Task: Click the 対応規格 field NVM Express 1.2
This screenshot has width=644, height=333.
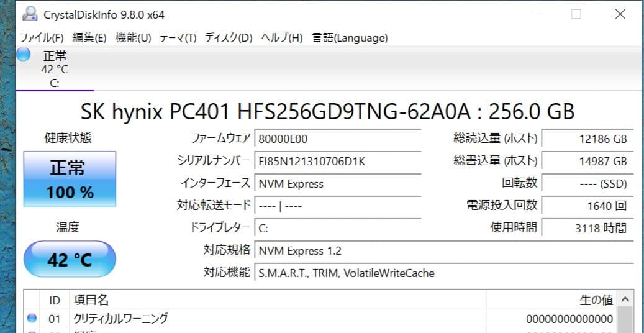Action: [x=444, y=250]
